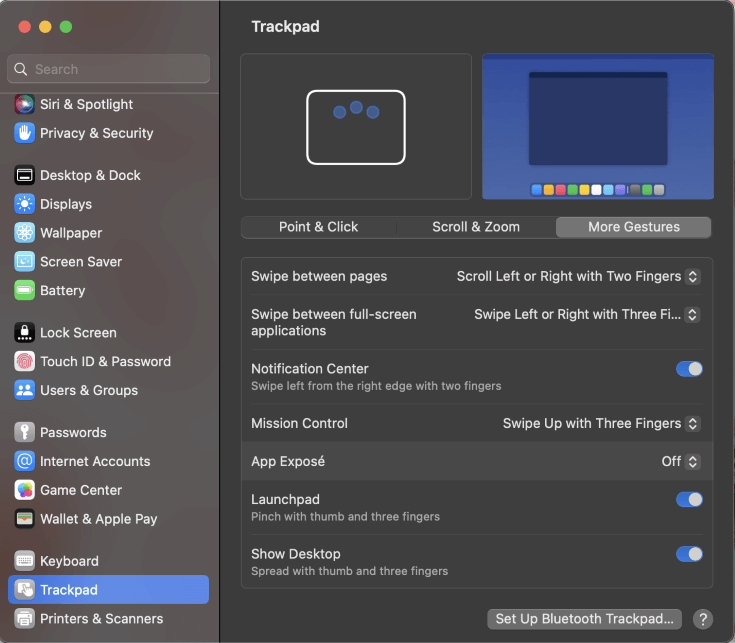Image resolution: width=735 pixels, height=643 pixels.
Task: Click the Game Center colorful icon
Action: pyautogui.click(x=25, y=490)
